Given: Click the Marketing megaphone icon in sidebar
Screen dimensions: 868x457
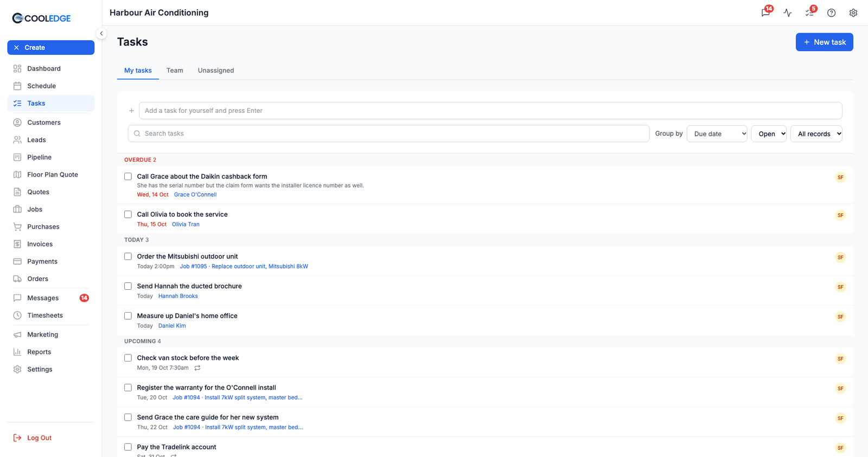Looking at the screenshot, I should (x=17, y=335).
